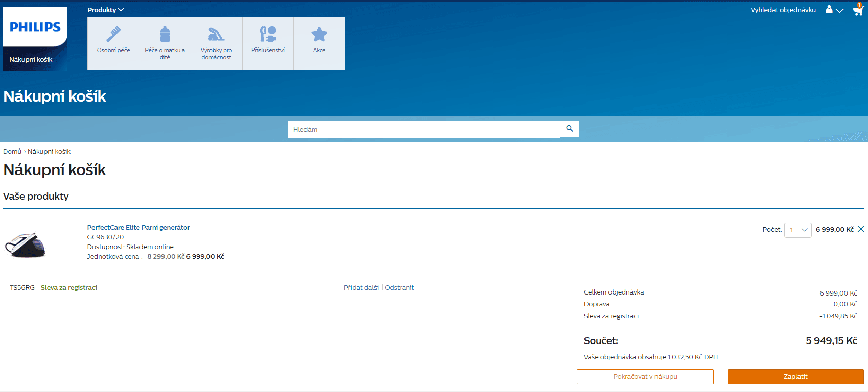The height and width of the screenshot is (392, 868).
Task: Remove the PerfectCare item with the X icon
Action: tap(861, 229)
